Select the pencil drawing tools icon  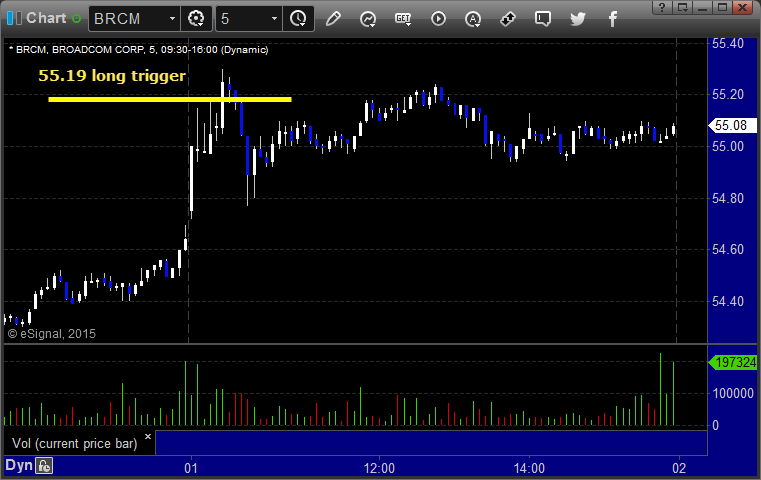point(333,19)
